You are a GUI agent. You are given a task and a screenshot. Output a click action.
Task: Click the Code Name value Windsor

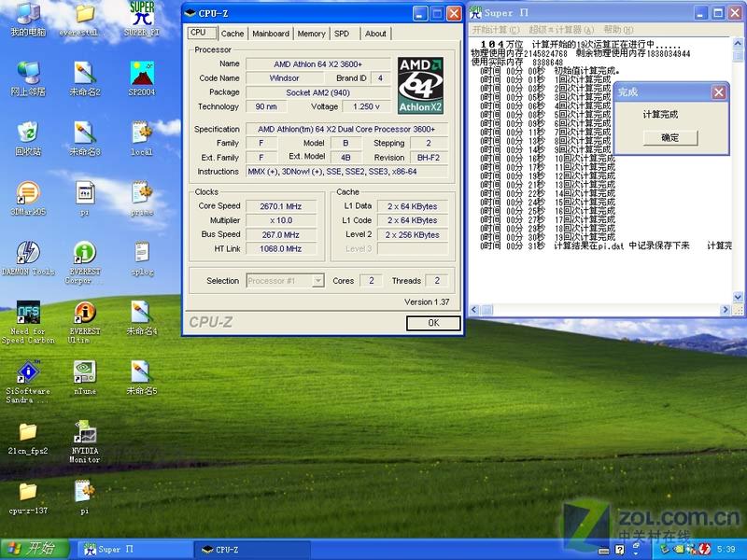(285, 78)
